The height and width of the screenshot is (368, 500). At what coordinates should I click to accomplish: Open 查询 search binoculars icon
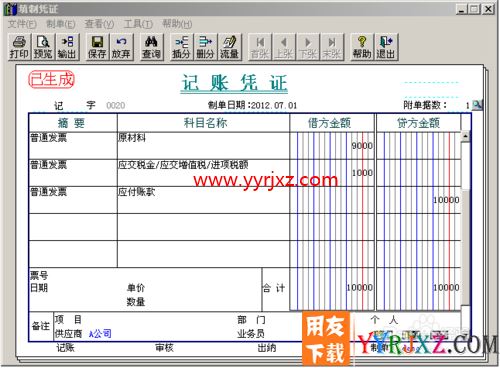(x=152, y=47)
